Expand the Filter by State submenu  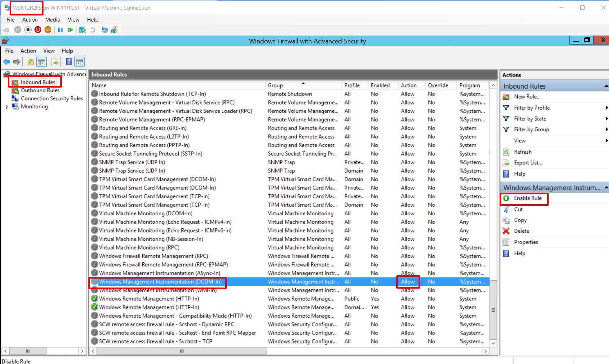(606, 118)
